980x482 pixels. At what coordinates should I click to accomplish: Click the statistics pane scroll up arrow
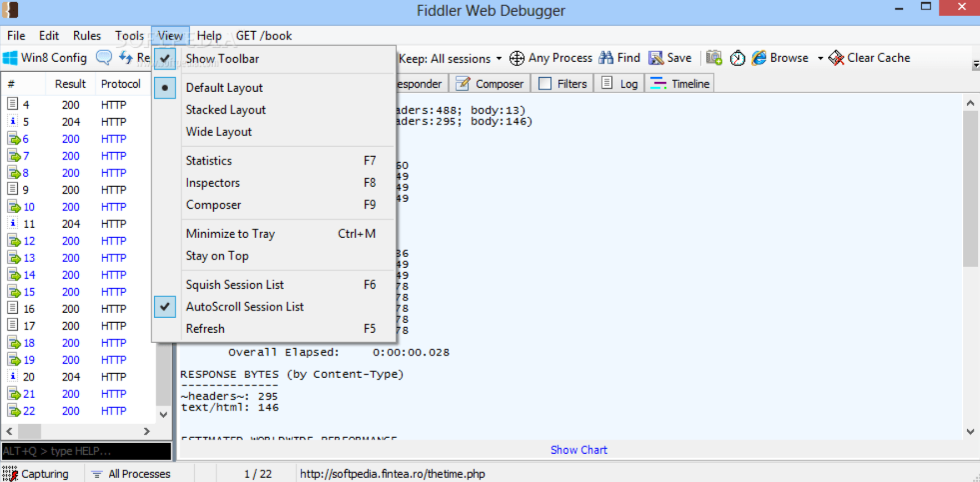pos(970,103)
